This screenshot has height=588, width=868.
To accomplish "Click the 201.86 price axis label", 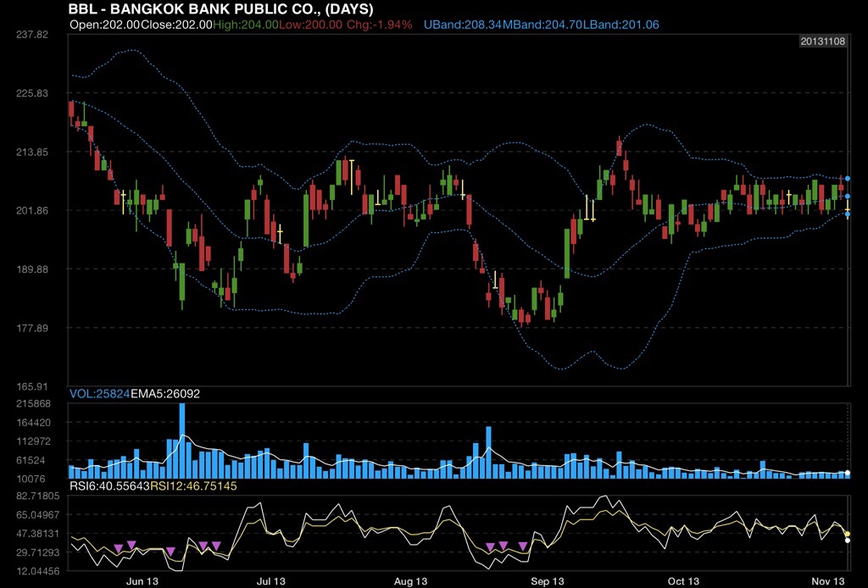I will tap(32, 211).
